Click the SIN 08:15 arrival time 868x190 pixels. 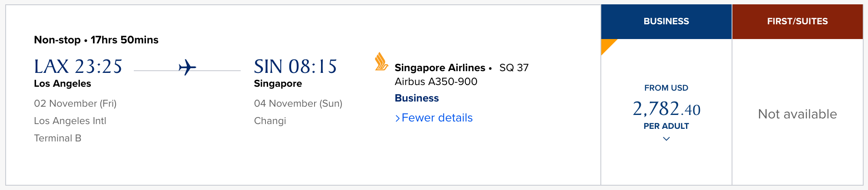295,66
